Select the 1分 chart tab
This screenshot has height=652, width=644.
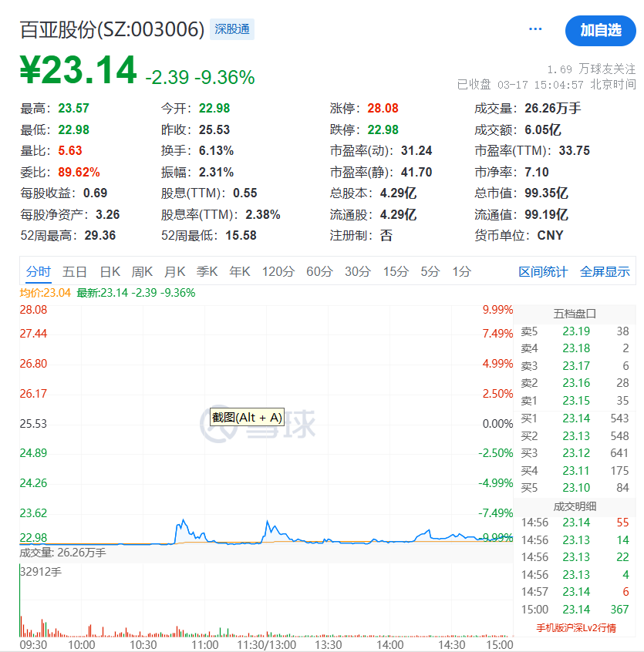point(462,271)
